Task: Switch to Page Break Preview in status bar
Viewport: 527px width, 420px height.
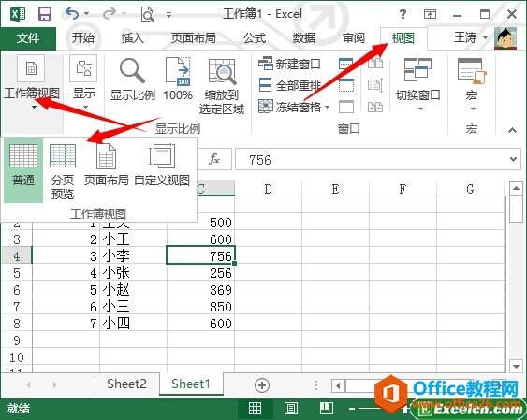Action: [x=326, y=409]
